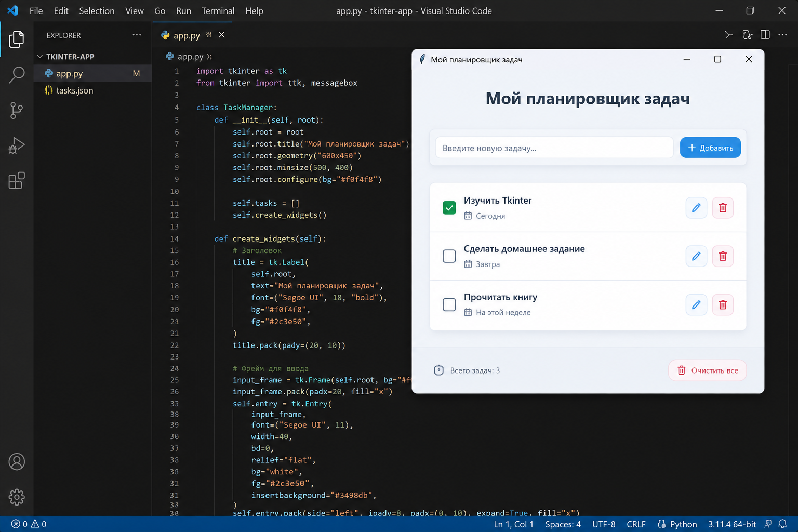
Task: Focus the 'Введите новую задачу...' input field
Action: [554, 148]
